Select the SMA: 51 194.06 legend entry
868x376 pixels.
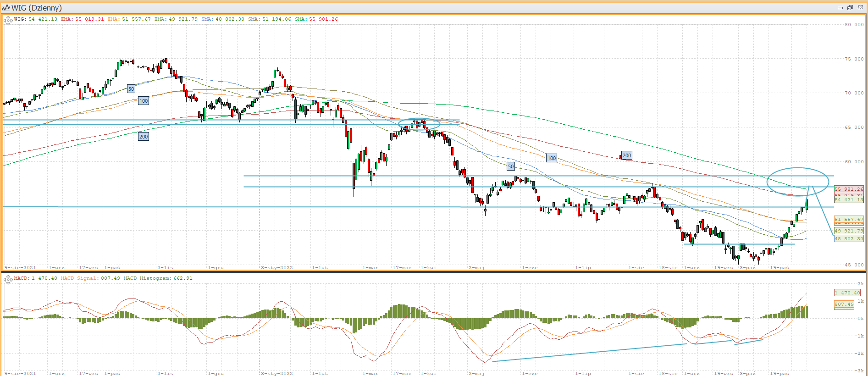click(x=270, y=19)
